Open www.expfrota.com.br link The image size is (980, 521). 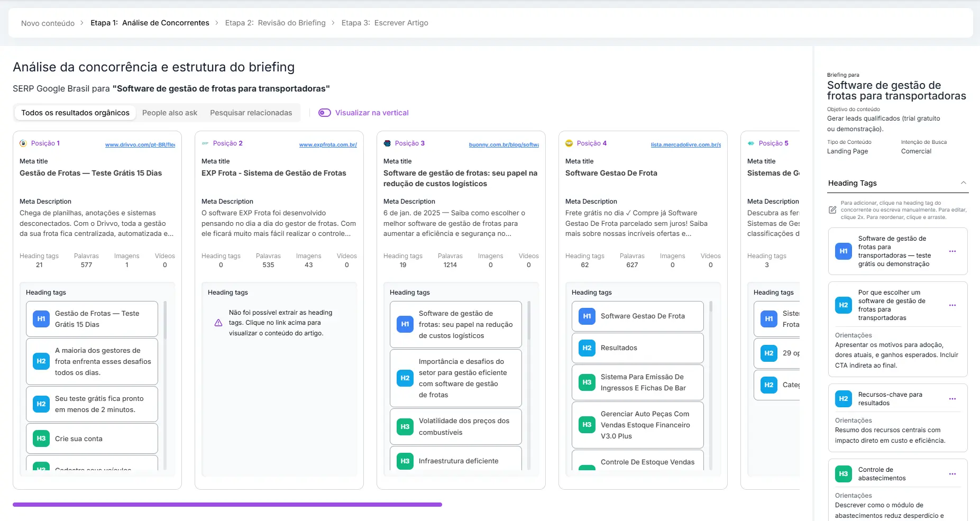click(x=328, y=144)
